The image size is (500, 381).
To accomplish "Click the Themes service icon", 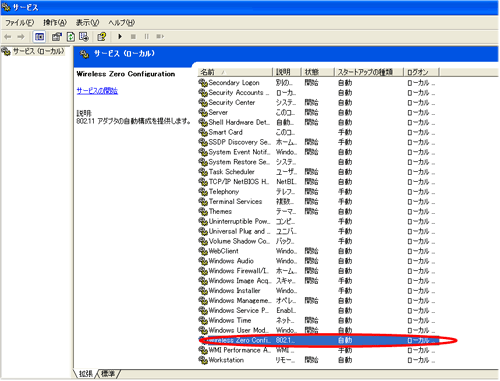I will 203,211.
